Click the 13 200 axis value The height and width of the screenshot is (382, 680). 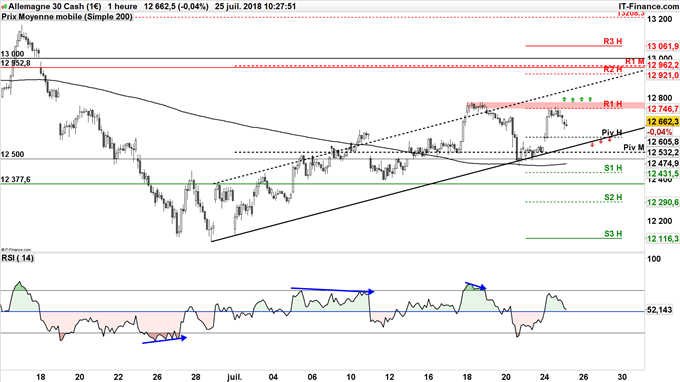660,19
